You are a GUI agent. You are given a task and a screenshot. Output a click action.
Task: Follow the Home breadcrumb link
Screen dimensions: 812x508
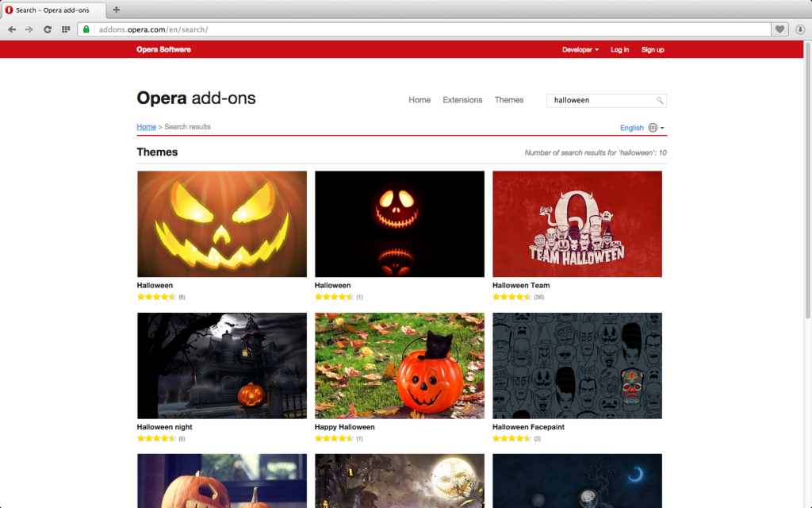coord(146,127)
